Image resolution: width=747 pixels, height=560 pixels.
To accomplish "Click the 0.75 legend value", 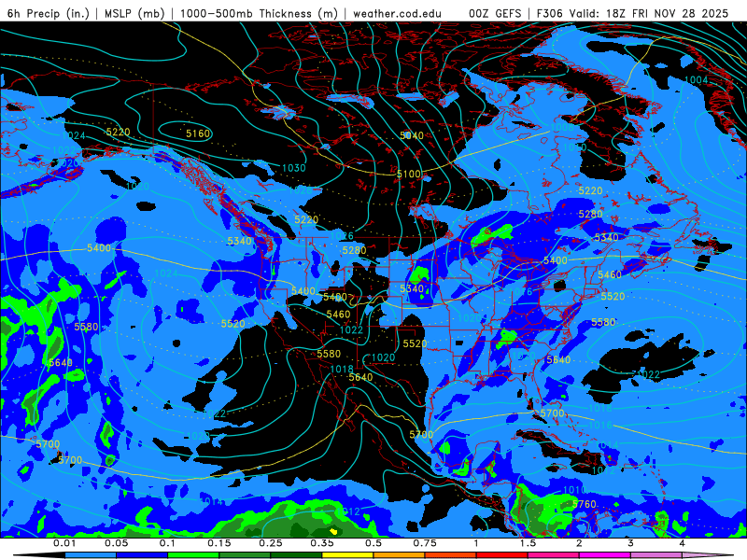I will coord(425,543).
